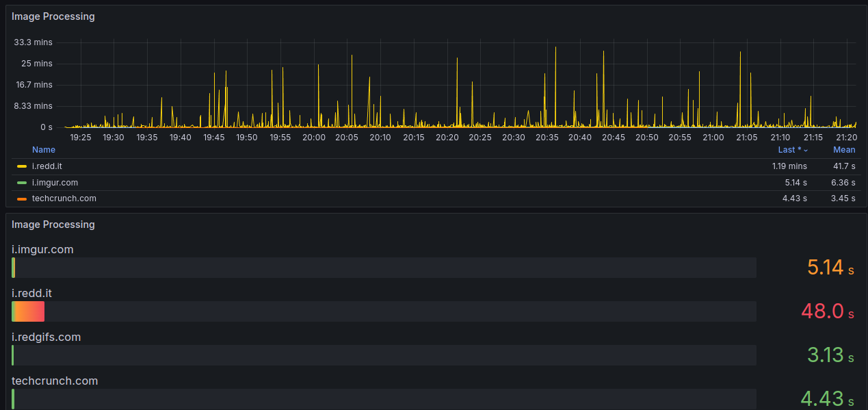Click the techcrunch.com bar gauge
868x410 pixels.
384,399
